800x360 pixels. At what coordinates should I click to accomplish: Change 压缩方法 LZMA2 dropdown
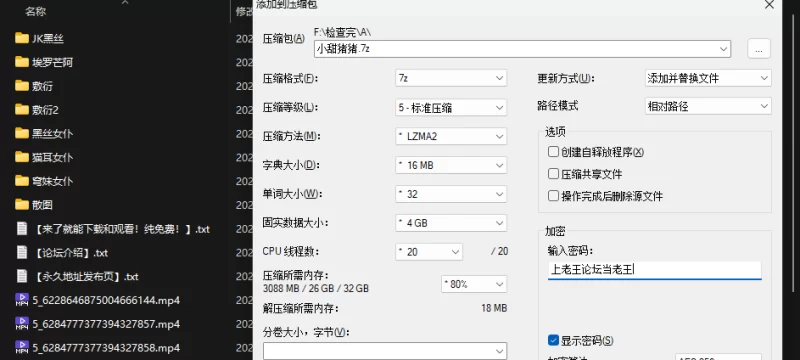(x=451, y=136)
